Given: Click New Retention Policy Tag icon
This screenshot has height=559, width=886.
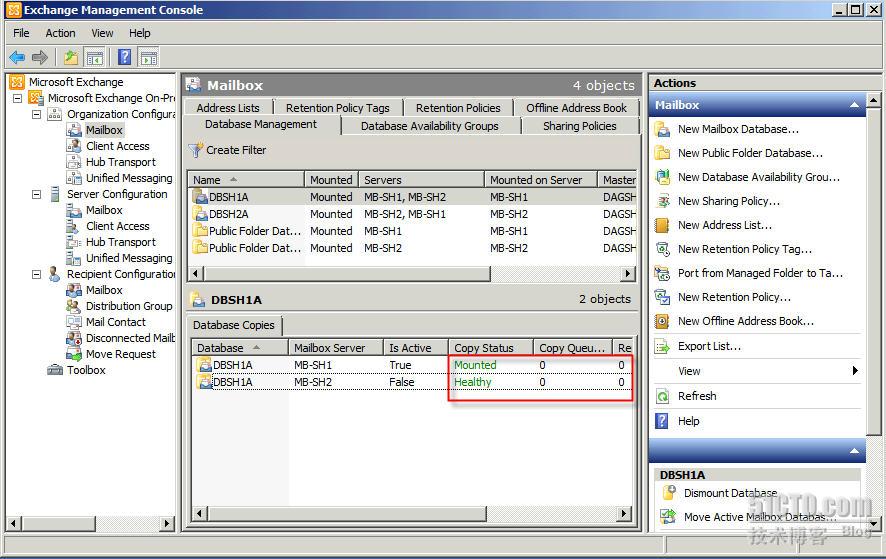Looking at the screenshot, I should click(x=662, y=249).
